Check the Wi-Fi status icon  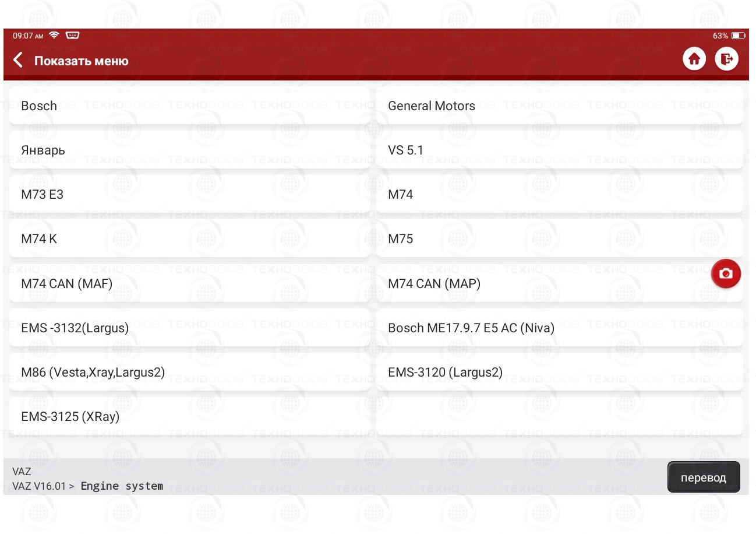point(54,36)
